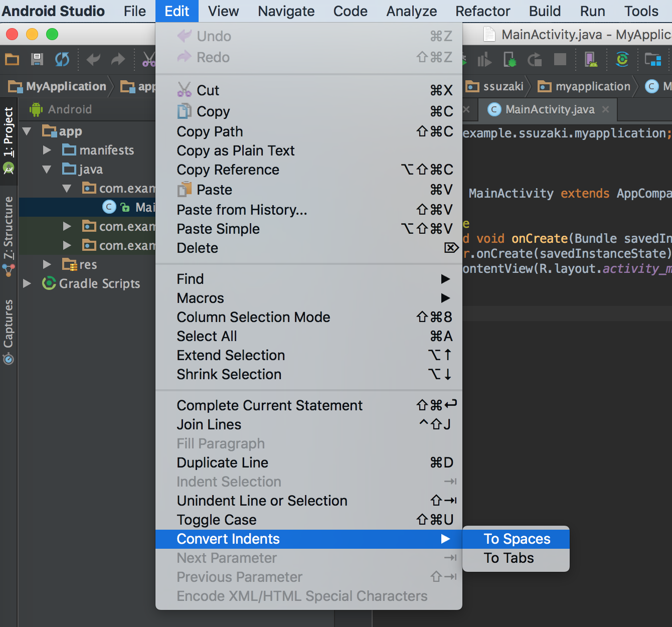Click the res folder icon
This screenshot has width=672, height=627.
[69, 264]
